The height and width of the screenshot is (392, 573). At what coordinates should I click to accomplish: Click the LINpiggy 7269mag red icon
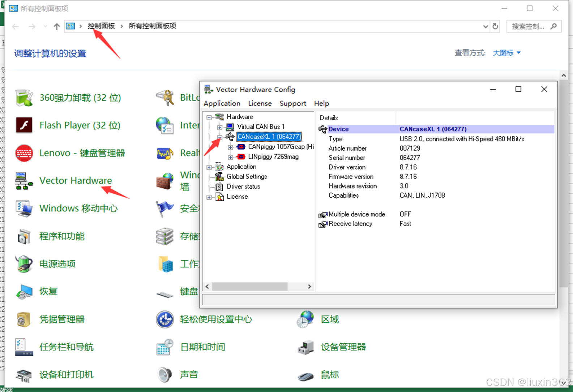click(x=241, y=157)
